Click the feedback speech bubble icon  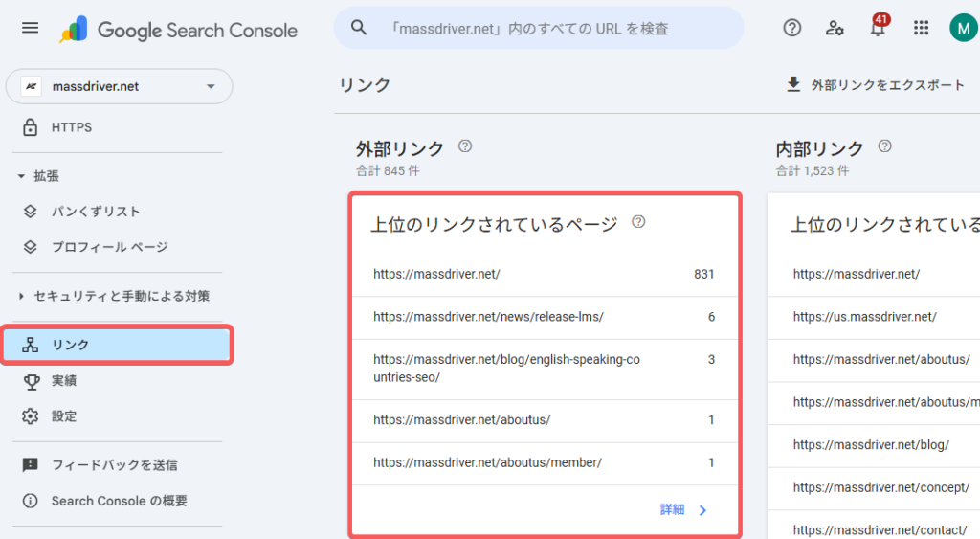[x=30, y=464]
